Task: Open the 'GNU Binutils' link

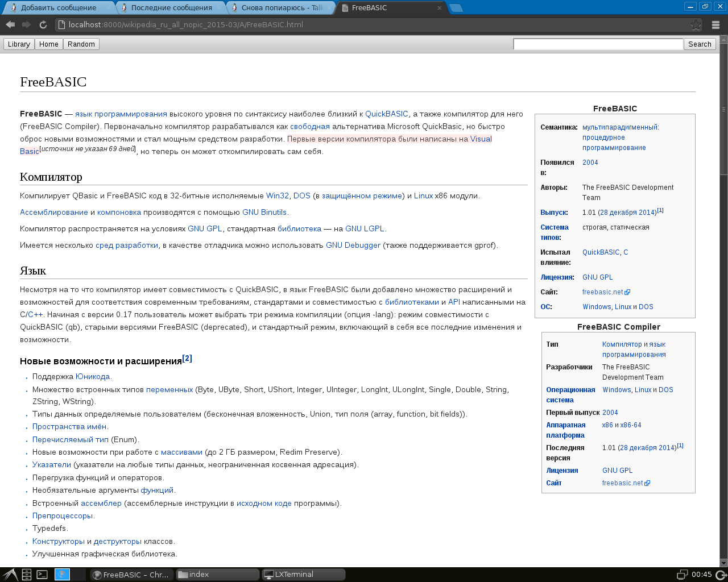Action: coord(264,213)
